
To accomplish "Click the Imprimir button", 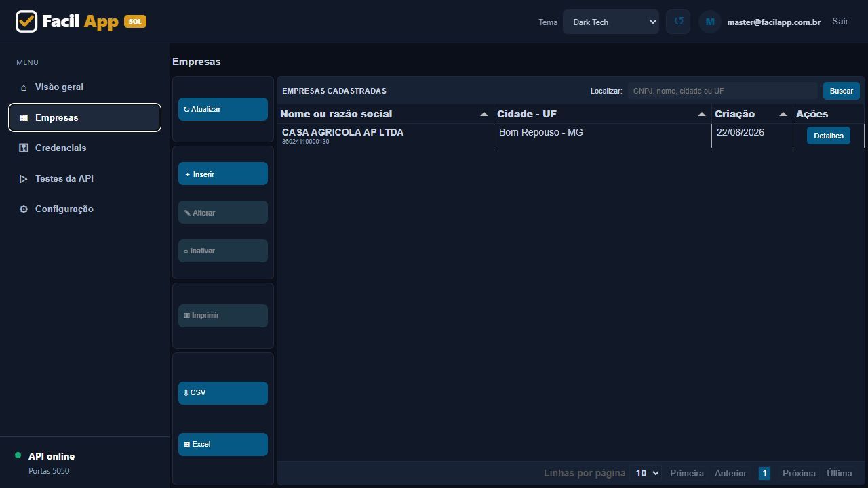I will [x=223, y=316].
